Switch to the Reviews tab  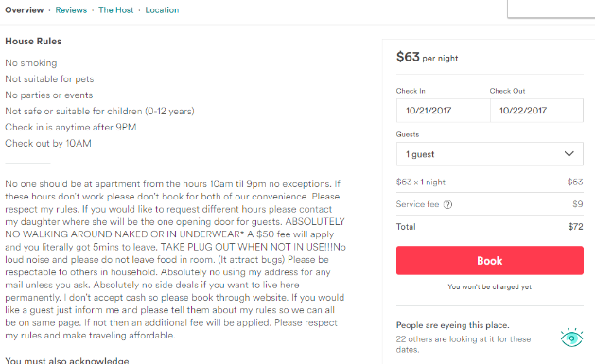click(x=71, y=10)
